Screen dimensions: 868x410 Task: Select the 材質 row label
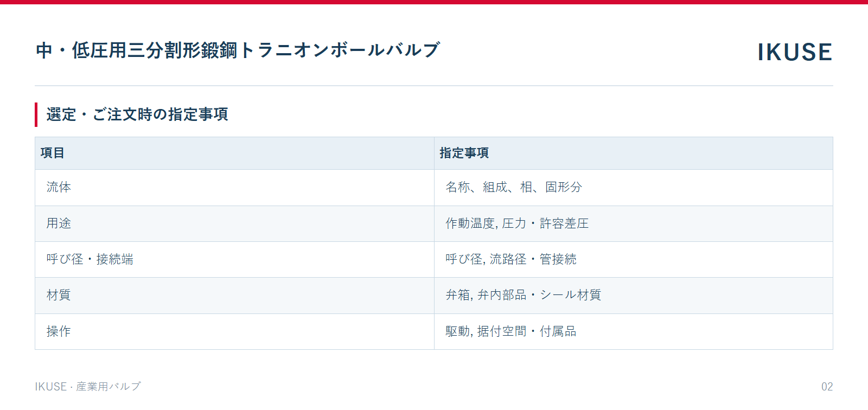[234, 295]
